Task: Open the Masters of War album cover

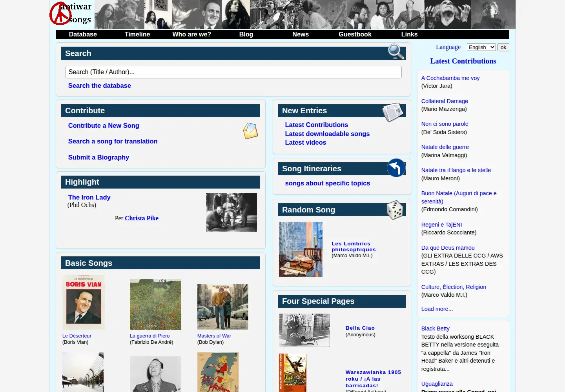Action: (223, 307)
